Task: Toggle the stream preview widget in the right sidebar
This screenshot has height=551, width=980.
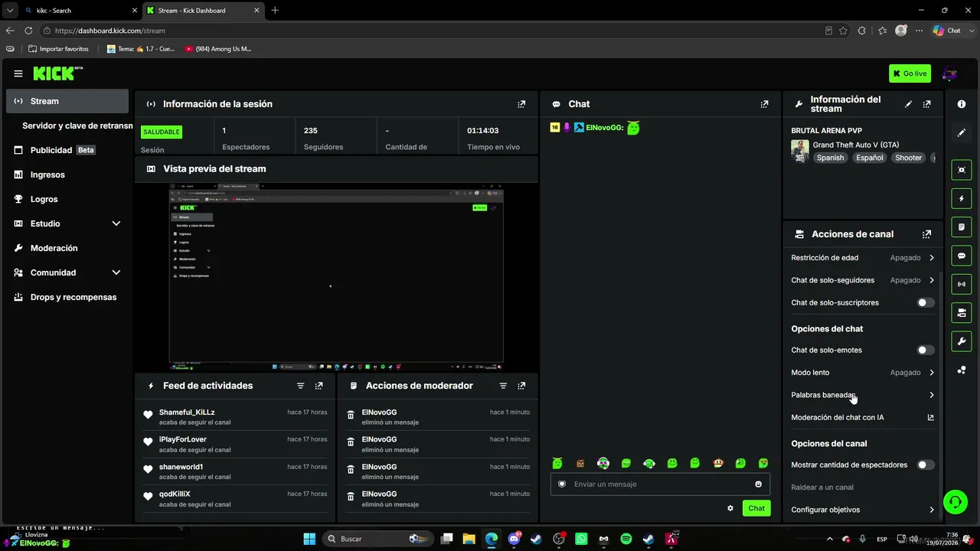Action: [962, 170]
